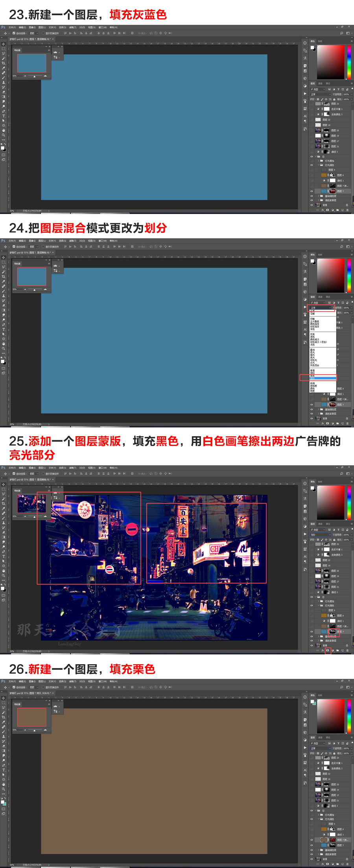Select the Lasso tool in step 23 screenshot

click(x=4, y=53)
